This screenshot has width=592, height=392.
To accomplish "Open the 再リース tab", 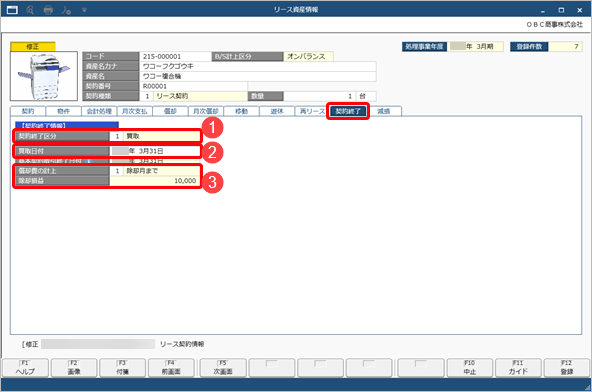I will (312, 111).
